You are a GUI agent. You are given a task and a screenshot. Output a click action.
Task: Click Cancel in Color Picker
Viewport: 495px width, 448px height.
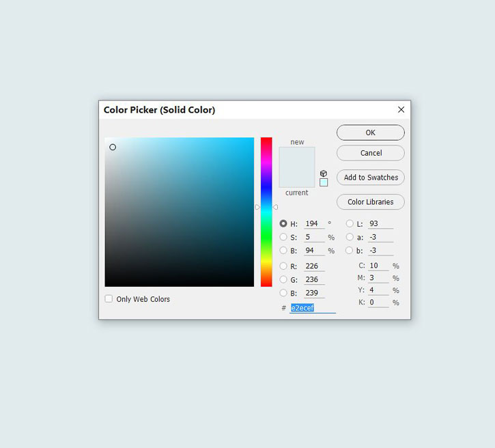(x=371, y=153)
